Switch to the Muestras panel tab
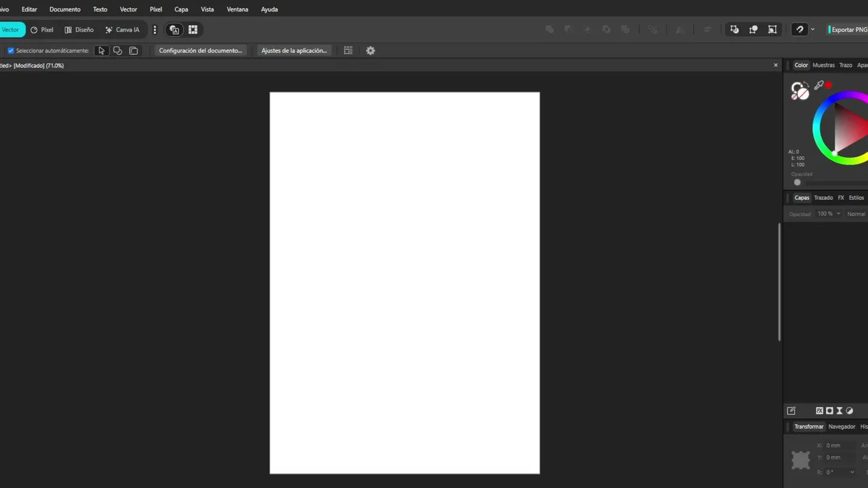This screenshot has height=488, width=868. point(824,65)
